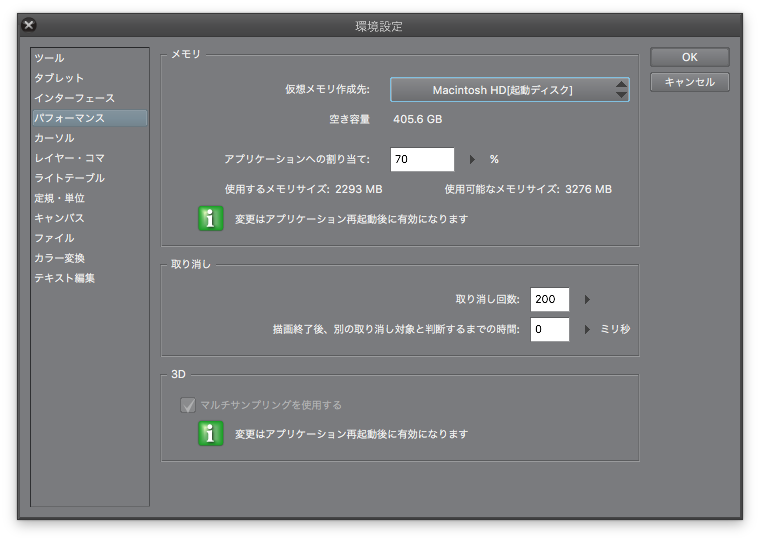Switch to カーソル settings category
Image resolution: width=760 pixels, height=541 pixels.
click(54, 138)
